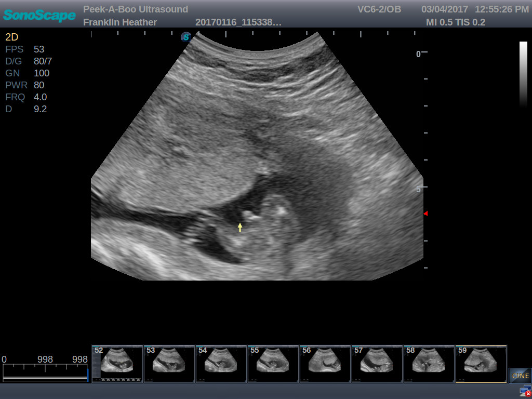Select highlighted thumbnail frame 59
This screenshot has height=399, width=532.
click(x=481, y=364)
